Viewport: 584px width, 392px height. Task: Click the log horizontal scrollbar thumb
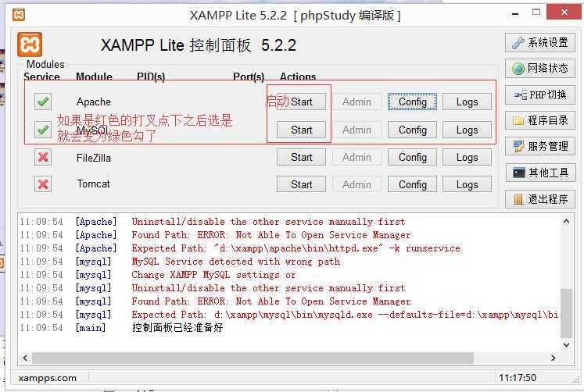point(253,358)
